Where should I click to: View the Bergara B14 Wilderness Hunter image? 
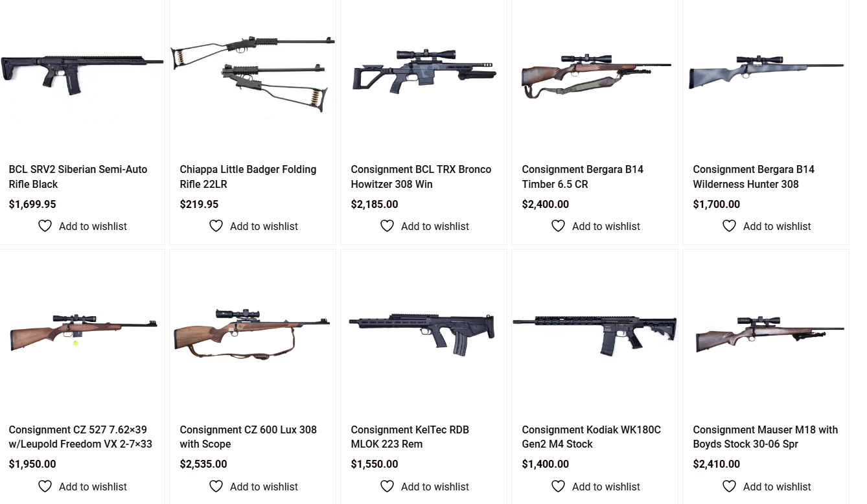766,73
